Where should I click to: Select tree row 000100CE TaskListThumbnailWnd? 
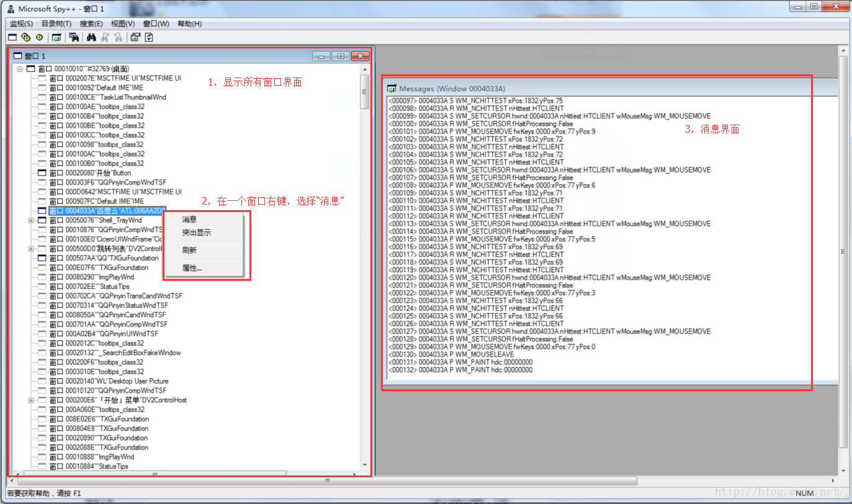pyautogui.click(x=107, y=97)
